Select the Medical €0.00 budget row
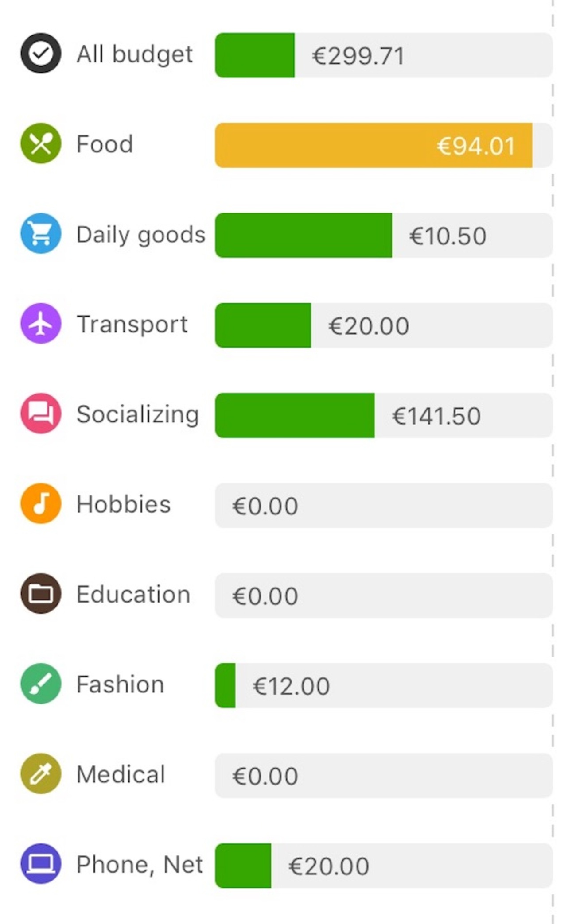 tap(383, 776)
